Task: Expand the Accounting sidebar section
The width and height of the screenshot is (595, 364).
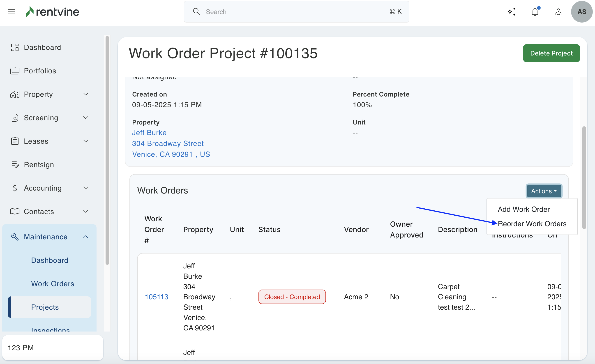Action: coord(85,188)
